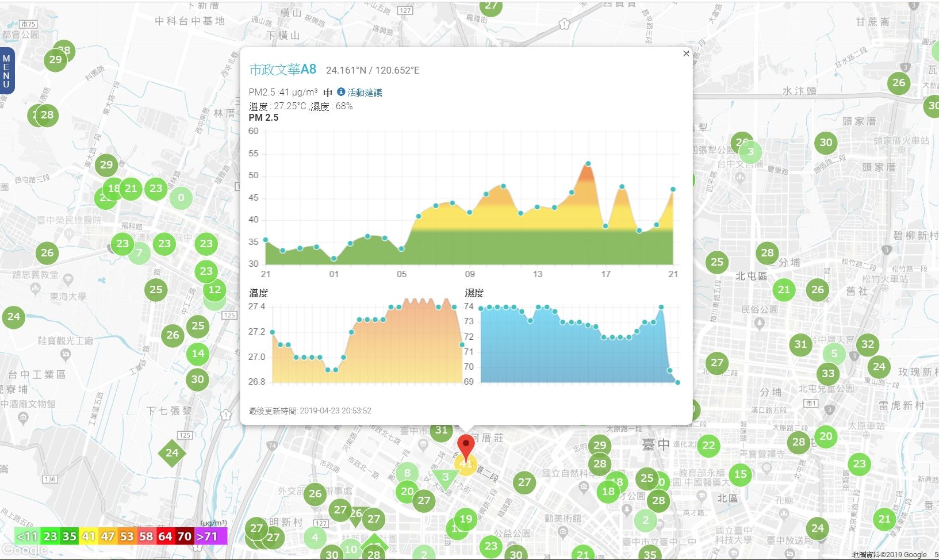The height and width of the screenshot is (560, 939).
Task: Select the 15 sensor marker
Action: pyautogui.click(x=741, y=474)
